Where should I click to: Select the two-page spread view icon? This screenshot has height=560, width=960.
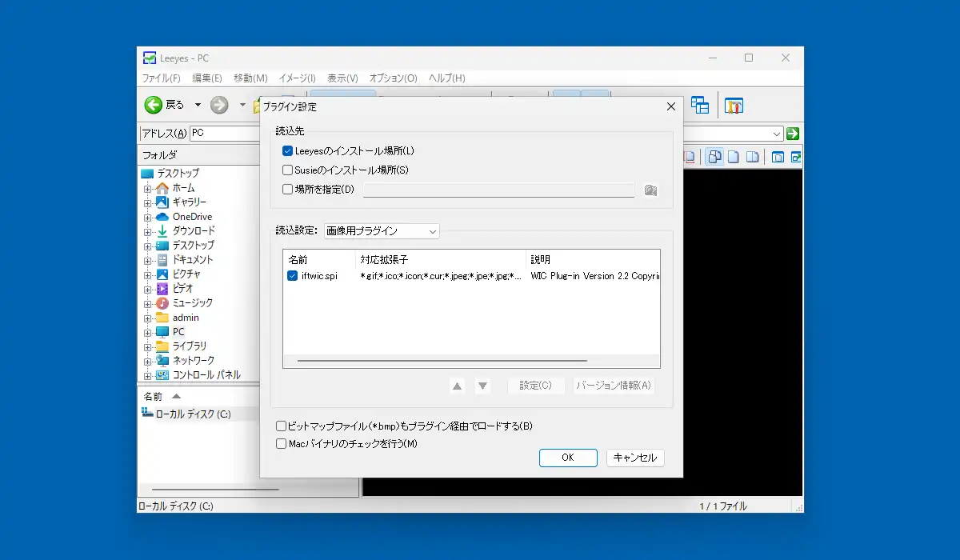coord(751,157)
